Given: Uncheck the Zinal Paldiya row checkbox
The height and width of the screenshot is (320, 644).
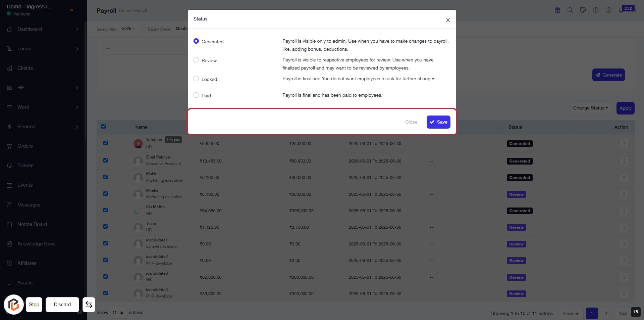Looking at the screenshot, I should click(105, 161).
